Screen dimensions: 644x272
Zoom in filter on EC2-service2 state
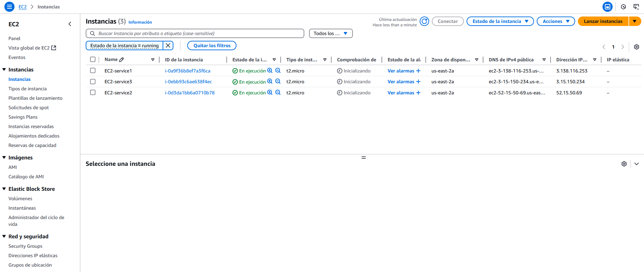click(270, 92)
